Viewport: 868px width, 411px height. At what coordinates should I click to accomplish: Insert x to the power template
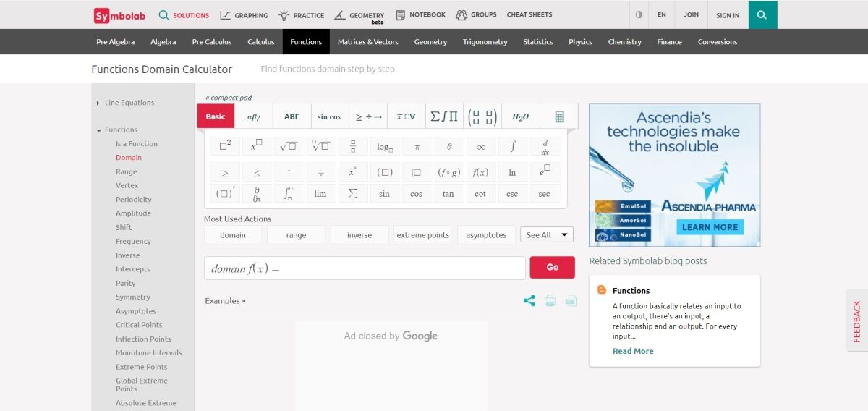(x=257, y=146)
